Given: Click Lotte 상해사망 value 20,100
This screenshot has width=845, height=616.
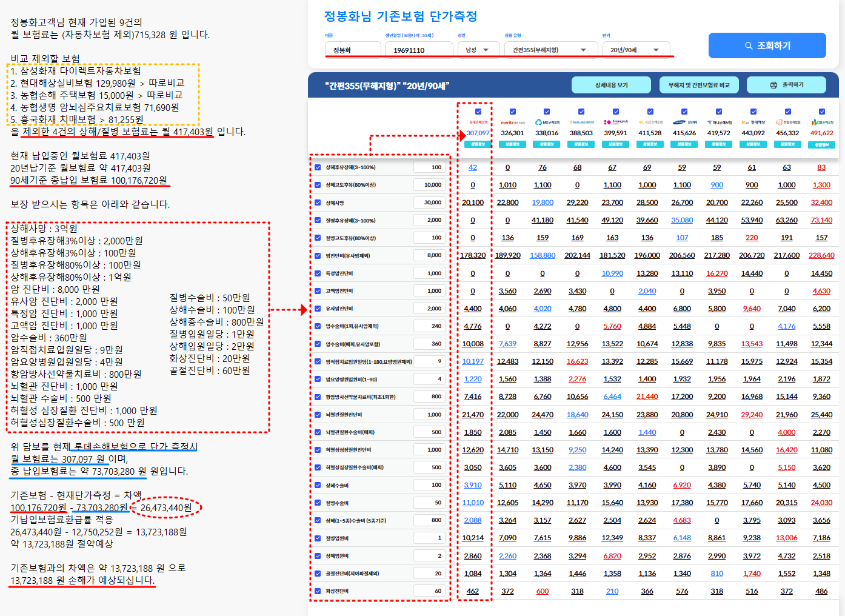Looking at the screenshot, I should coord(473,203).
